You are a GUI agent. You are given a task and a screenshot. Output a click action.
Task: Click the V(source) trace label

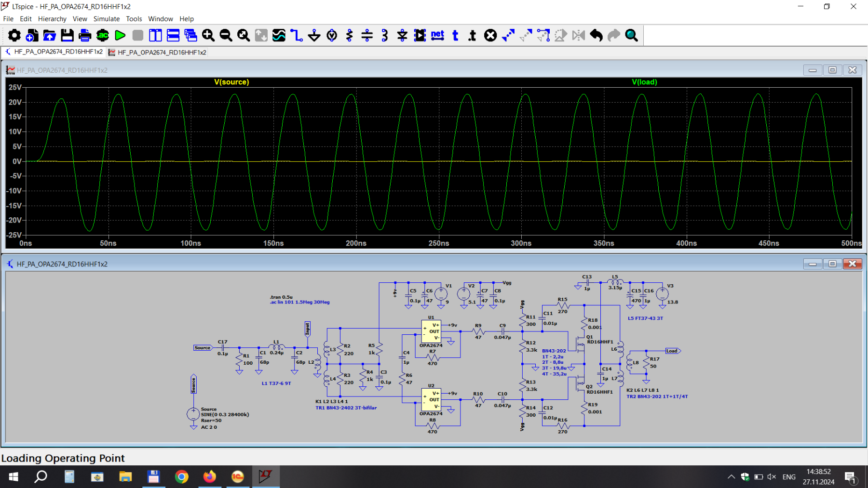[x=231, y=82]
